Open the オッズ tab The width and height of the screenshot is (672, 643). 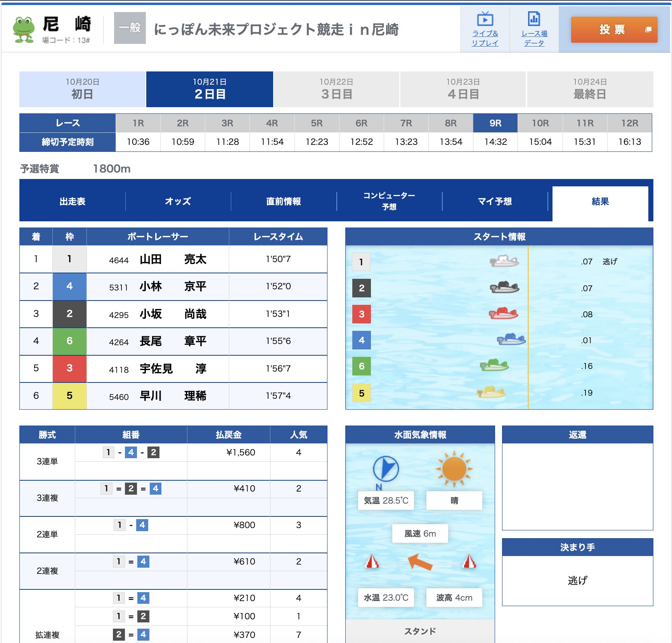click(178, 201)
